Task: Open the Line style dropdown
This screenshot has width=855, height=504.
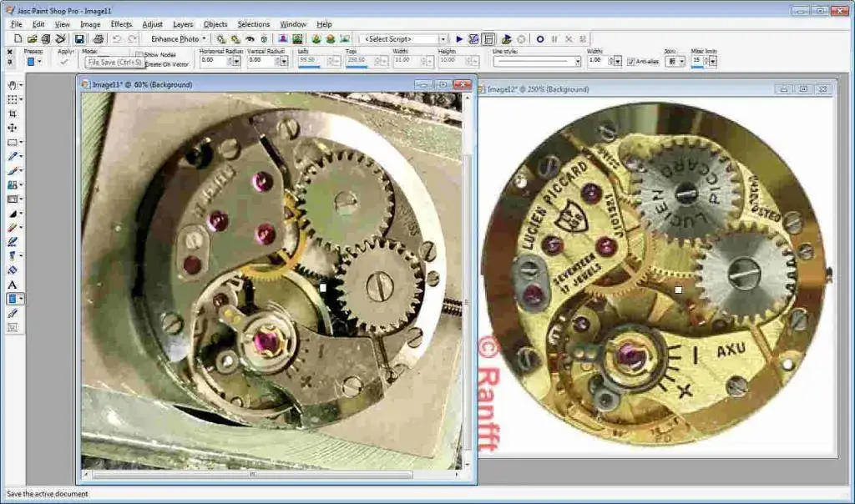Action: 537,62
